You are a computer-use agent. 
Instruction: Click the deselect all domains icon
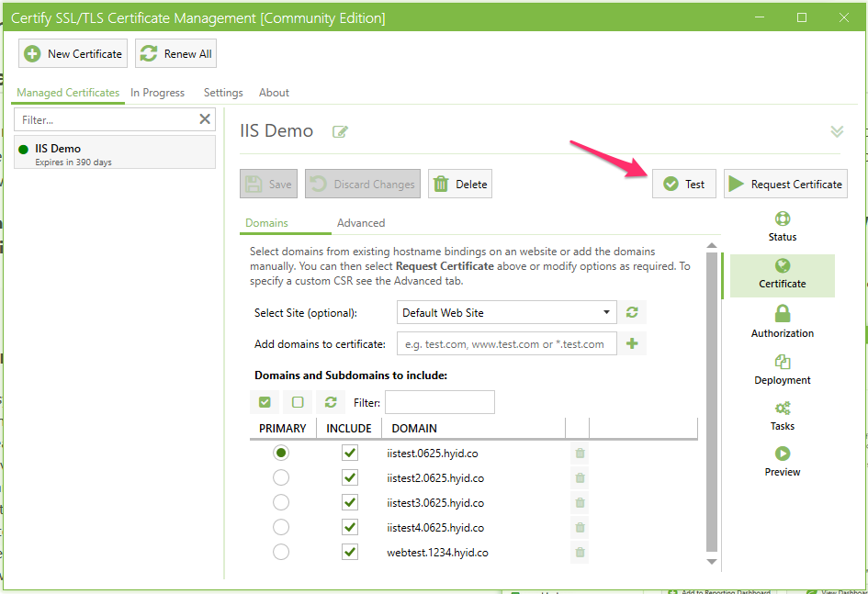pos(298,402)
